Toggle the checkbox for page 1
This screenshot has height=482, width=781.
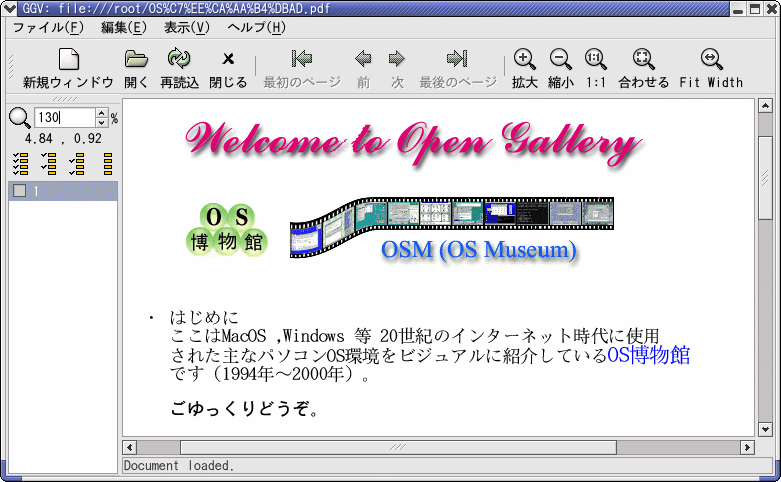point(19,191)
